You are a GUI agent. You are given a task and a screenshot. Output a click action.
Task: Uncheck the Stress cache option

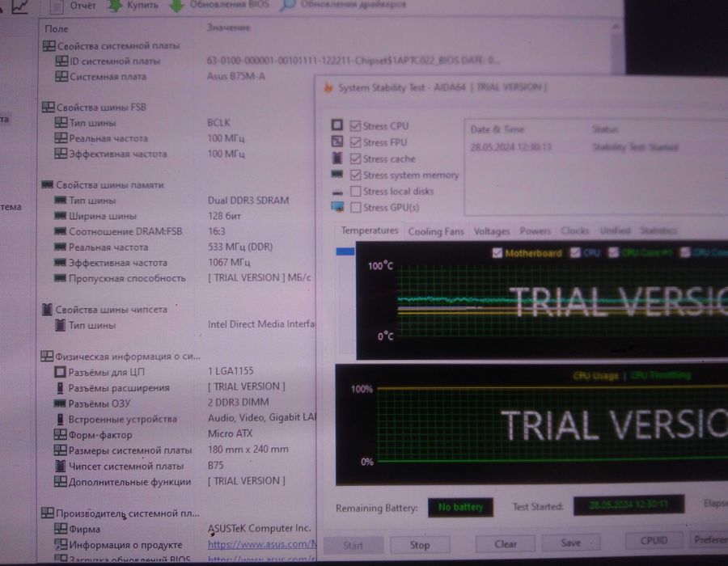pos(355,158)
